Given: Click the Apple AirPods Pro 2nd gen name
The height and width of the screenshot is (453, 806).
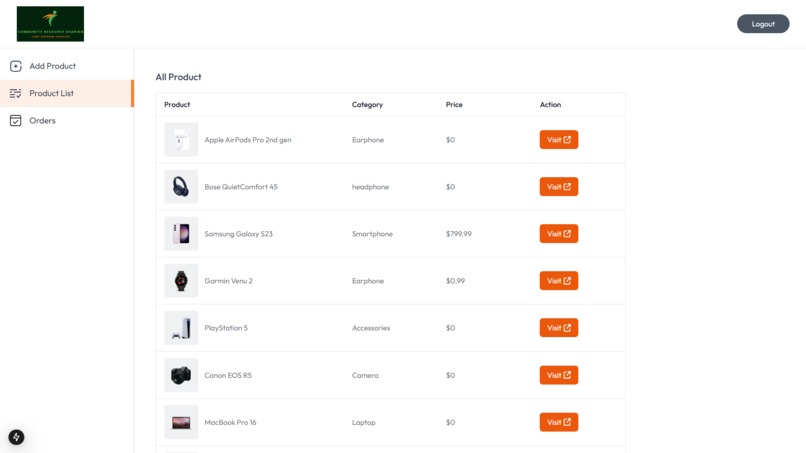Looking at the screenshot, I should tap(248, 140).
